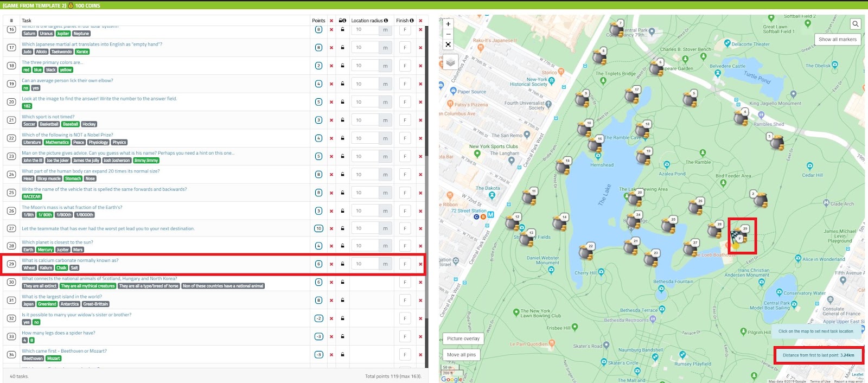Select pot marker number 14 on map

click(560, 222)
